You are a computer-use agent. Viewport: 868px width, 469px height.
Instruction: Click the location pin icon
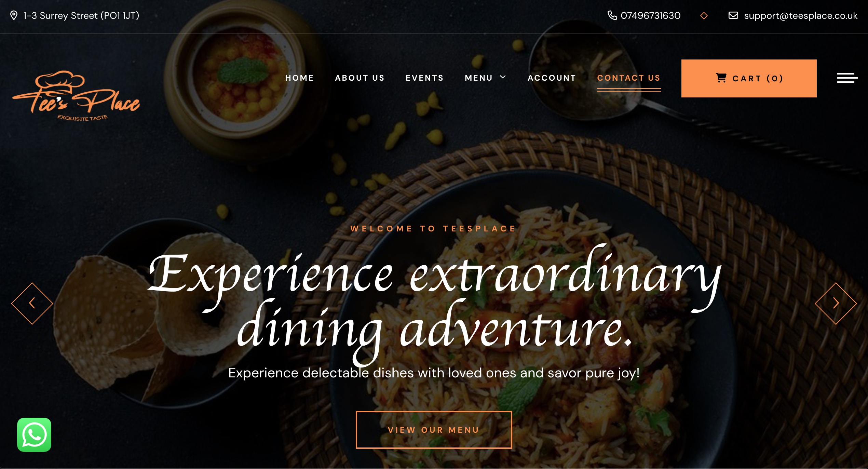pos(14,15)
